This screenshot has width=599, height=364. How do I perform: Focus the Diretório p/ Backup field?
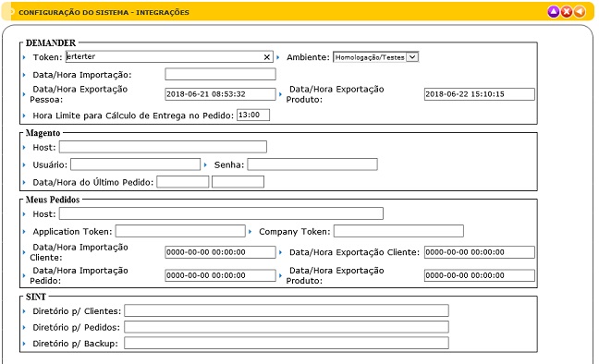[287, 343]
